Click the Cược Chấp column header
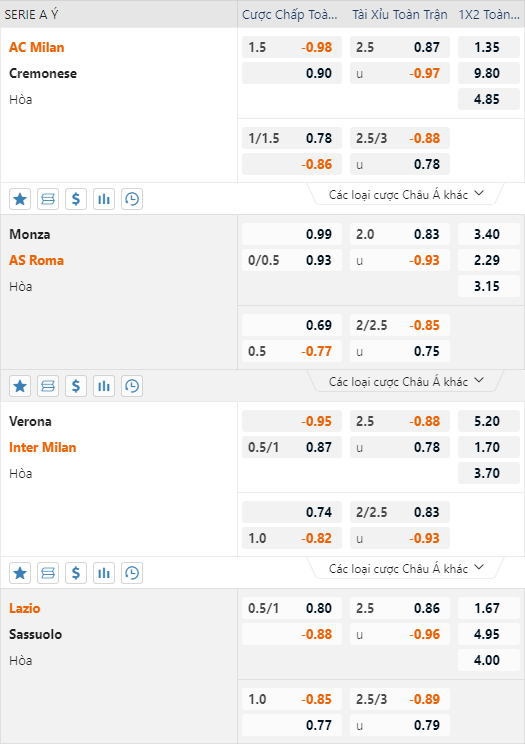 coord(290,15)
